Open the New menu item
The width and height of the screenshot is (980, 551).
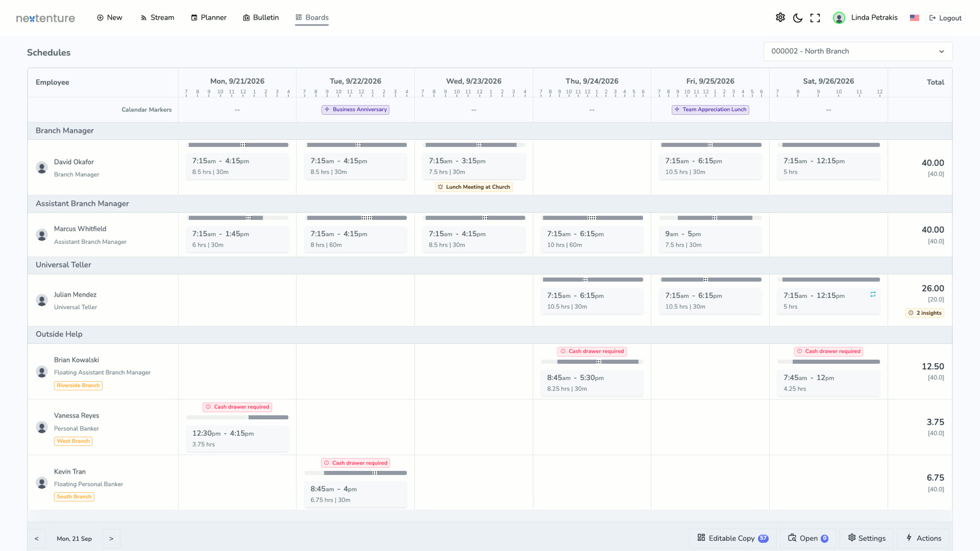109,17
